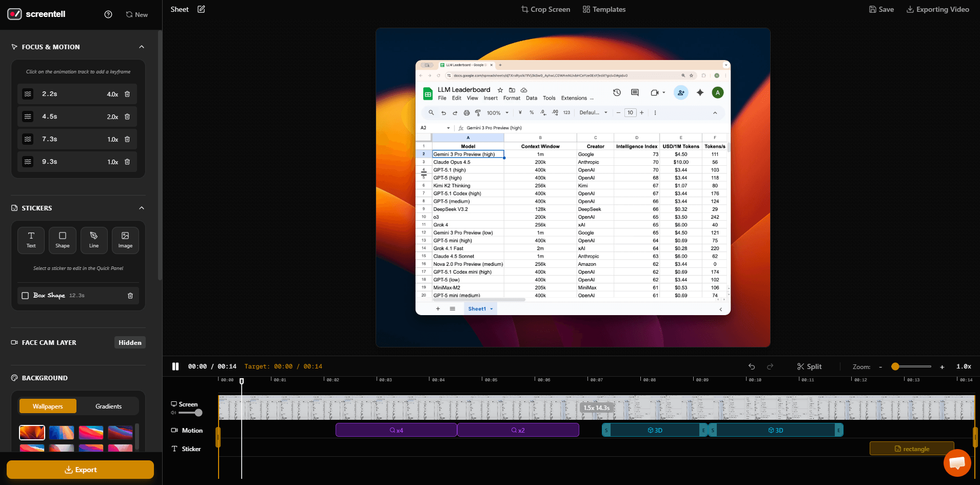
Task: Select the rectangle sticker clip
Action: coord(912,449)
